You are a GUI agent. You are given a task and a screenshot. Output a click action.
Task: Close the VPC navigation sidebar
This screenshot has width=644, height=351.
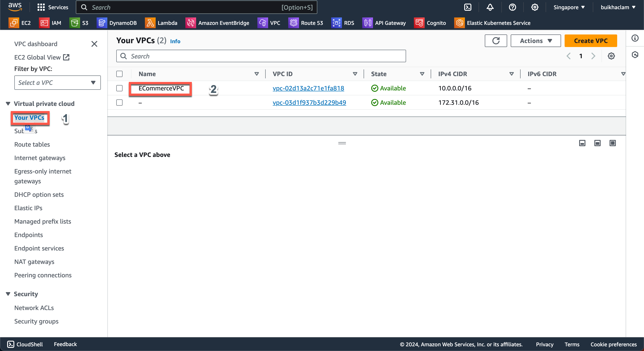click(x=94, y=44)
